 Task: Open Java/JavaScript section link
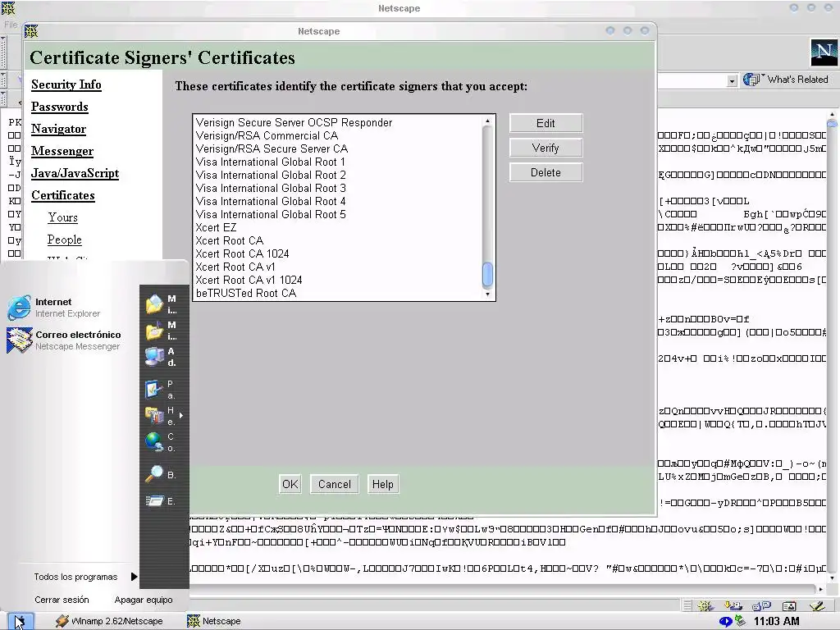pyautogui.click(x=75, y=173)
